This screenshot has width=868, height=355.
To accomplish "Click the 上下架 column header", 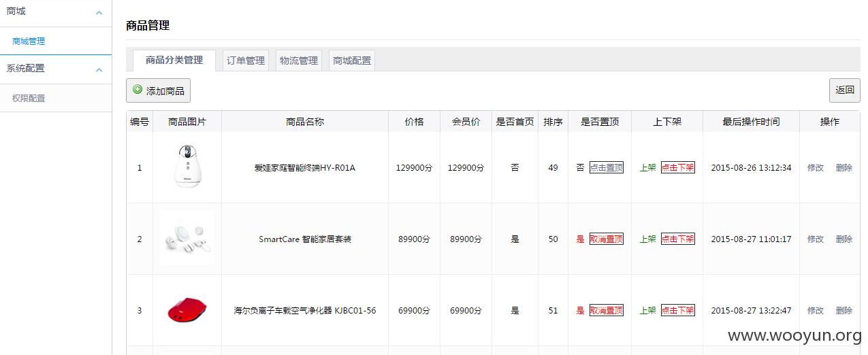I will (x=667, y=122).
